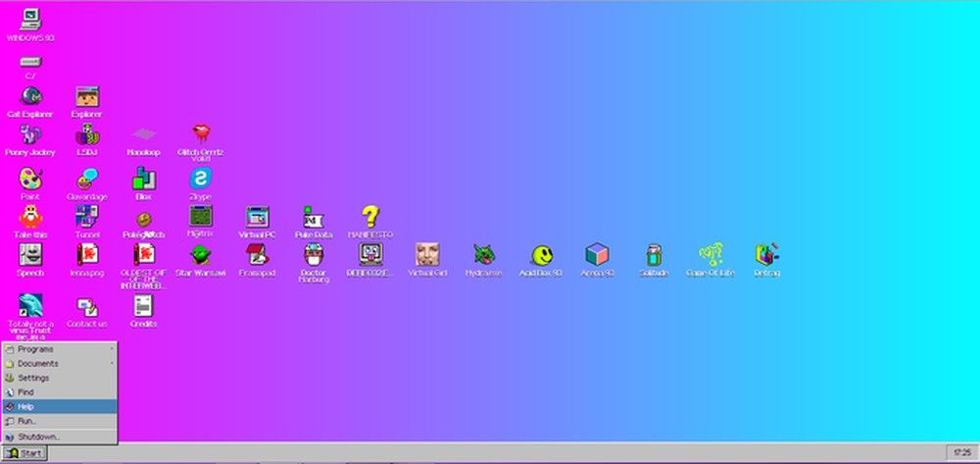Image resolution: width=980 pixels, height=464 pixels.
Task: Open Settings from the Start menu
Action: click(60, 379)
